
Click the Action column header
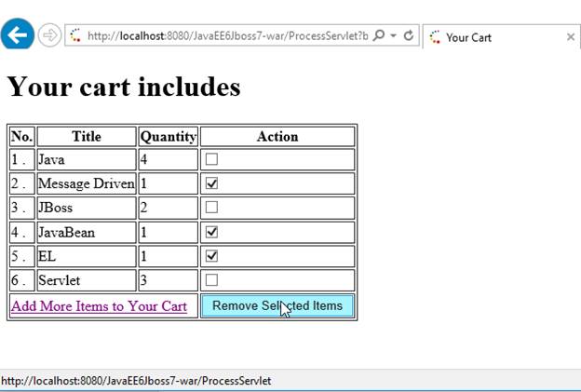click(x=277, y=136)
